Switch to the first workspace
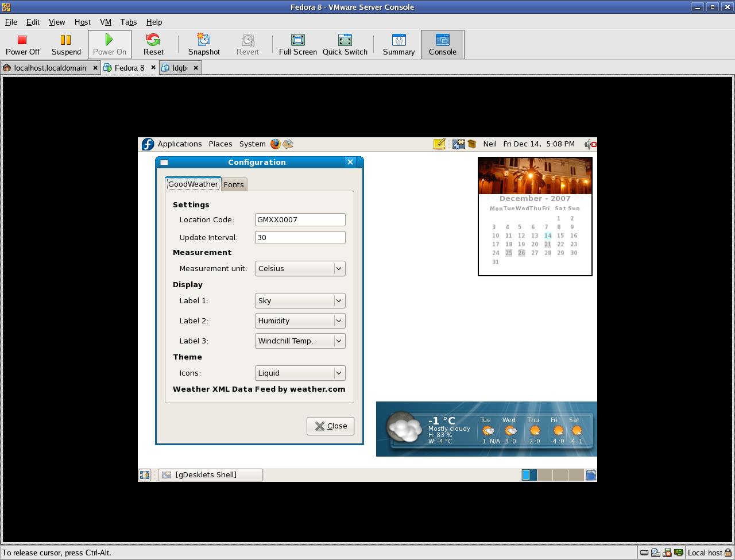735x560 pixels. point(529,475)
